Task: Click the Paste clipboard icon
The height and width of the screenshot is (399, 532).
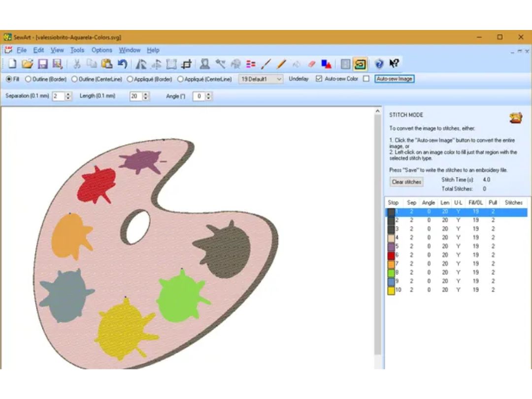Action: coord(107,64)
